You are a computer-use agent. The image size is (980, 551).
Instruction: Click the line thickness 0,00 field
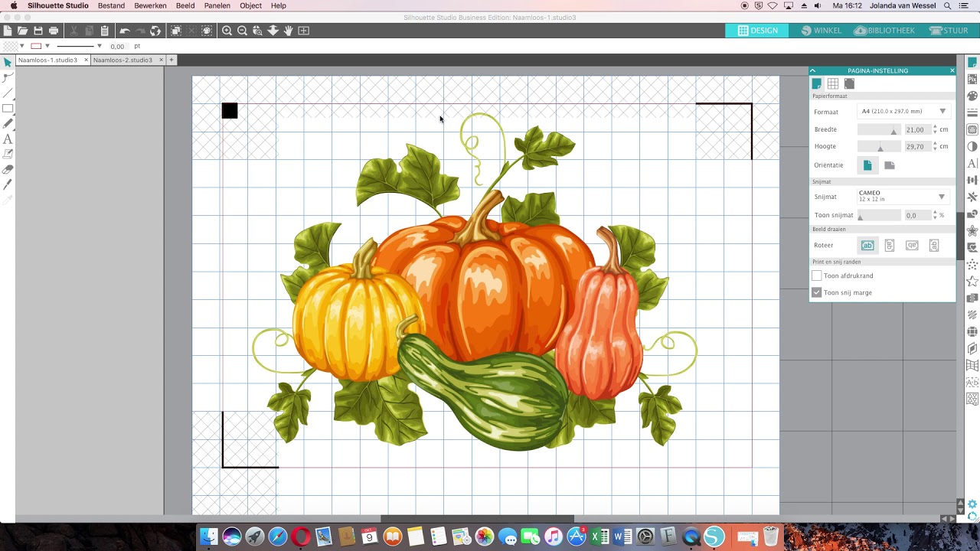click(x=117, y=46)
